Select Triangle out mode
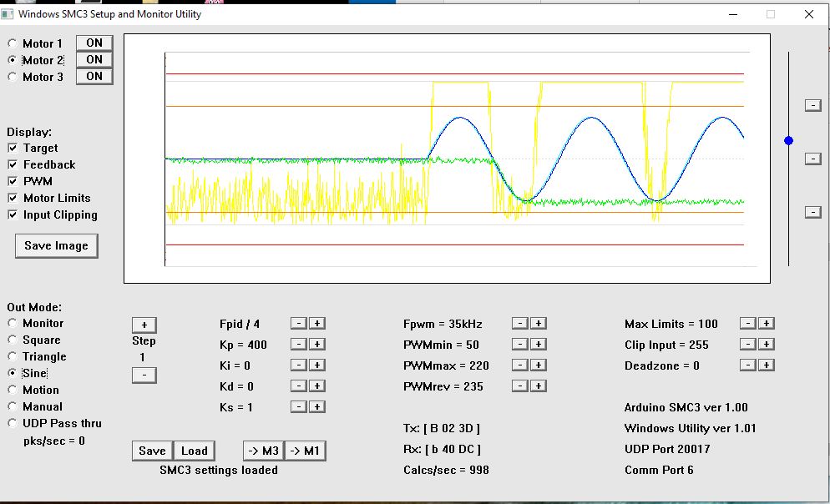Viewport: 830px width, 504px height. 13,356
